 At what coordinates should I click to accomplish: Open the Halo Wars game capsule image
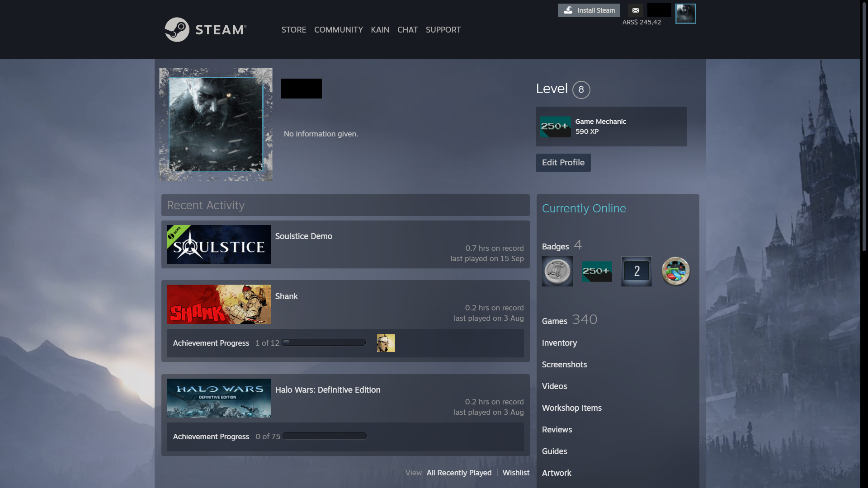point(219,398)
